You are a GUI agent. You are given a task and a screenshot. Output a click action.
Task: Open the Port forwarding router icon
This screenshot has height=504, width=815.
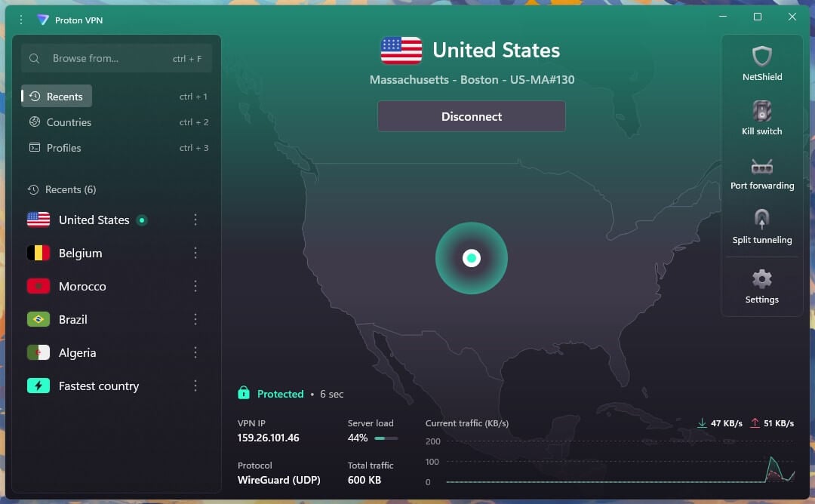tap(761, 166)
